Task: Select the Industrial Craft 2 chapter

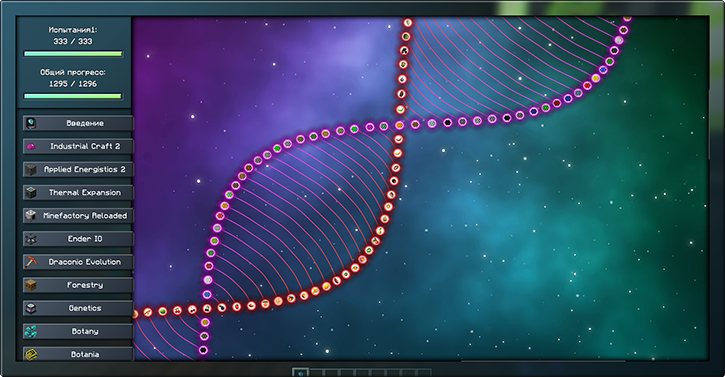Action: point(78,146)
